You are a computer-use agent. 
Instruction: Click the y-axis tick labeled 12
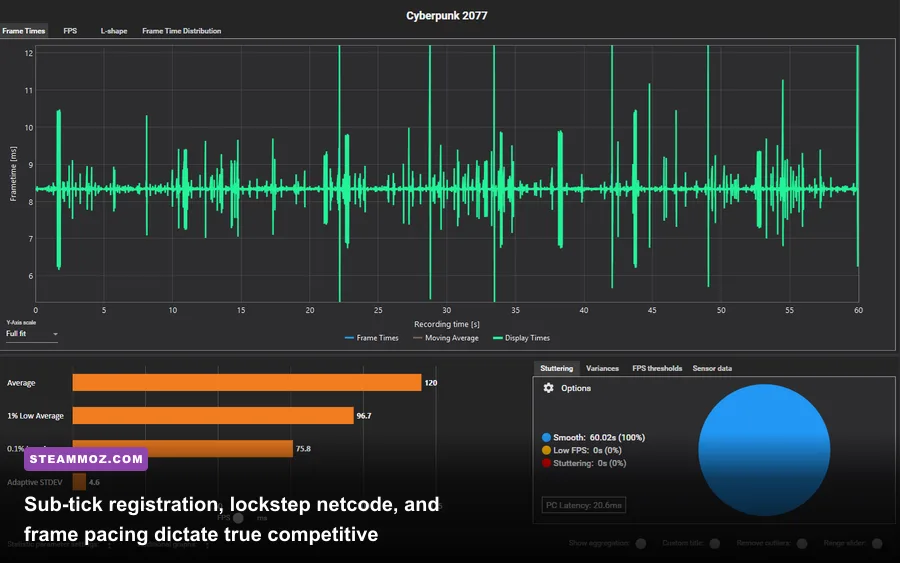29,53
